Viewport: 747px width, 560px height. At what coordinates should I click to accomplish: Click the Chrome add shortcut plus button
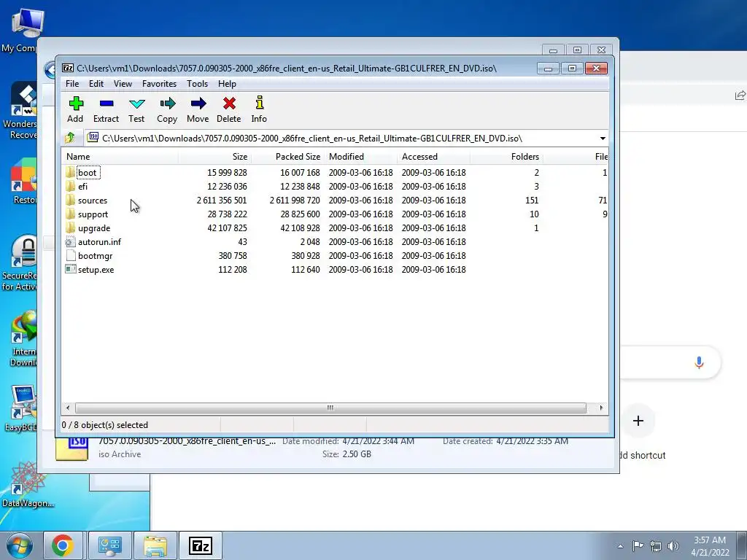click(x=638, y=421)
